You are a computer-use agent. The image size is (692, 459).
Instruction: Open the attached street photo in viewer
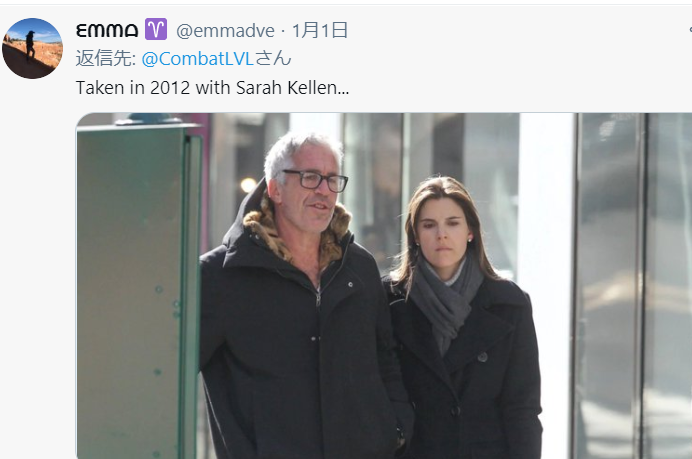click(384, 286)
